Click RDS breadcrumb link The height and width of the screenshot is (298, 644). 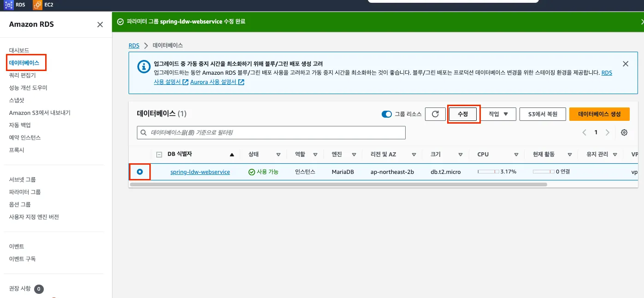(134, 46)
